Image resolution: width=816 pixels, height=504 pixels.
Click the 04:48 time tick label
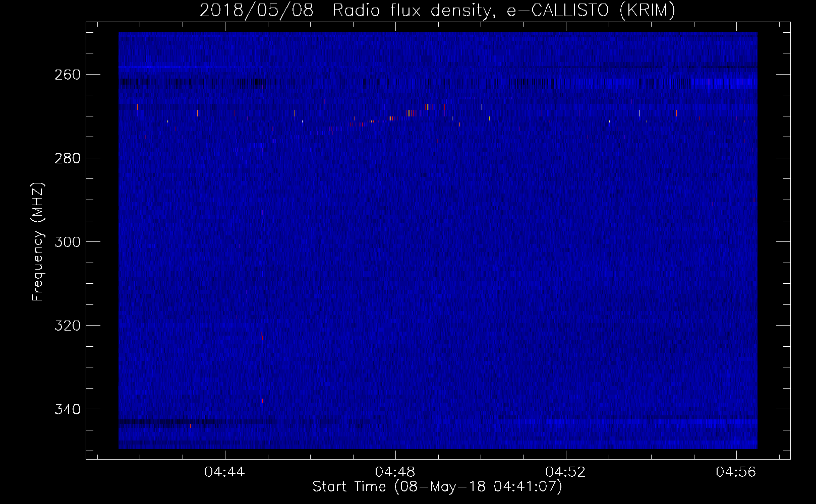pos(395,472)
